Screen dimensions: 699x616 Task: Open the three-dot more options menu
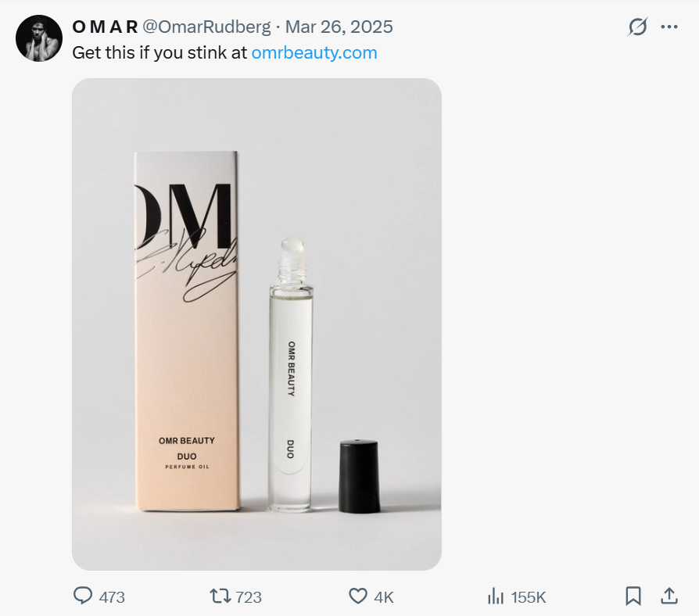click(669, 27)
